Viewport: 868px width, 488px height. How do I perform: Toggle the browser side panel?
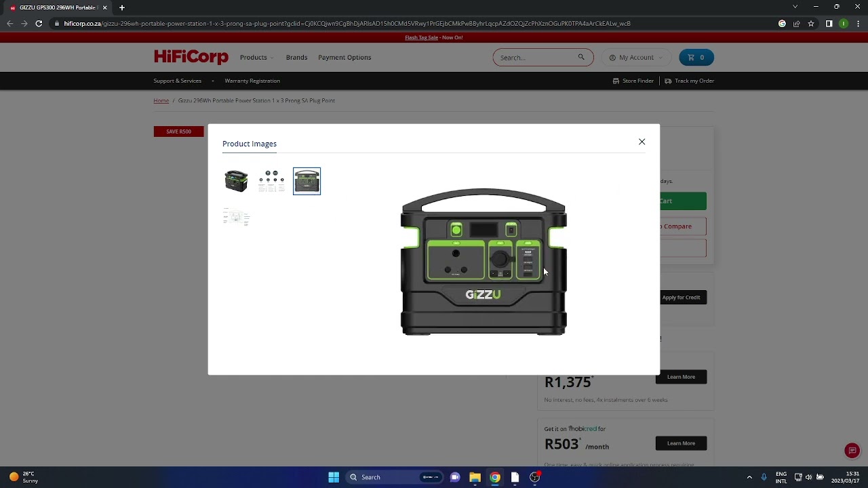(829, 24)
